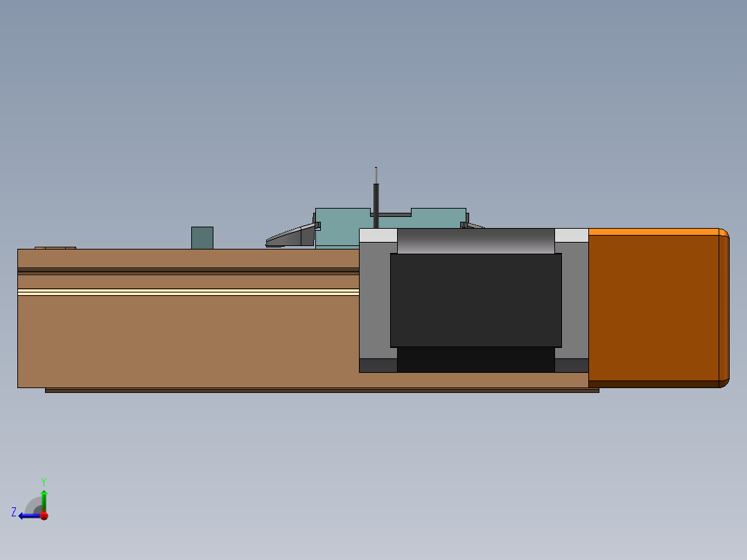Select the lower black motor base section
Image resolution: width=747 pixels, height=560 pixels.
476,360
